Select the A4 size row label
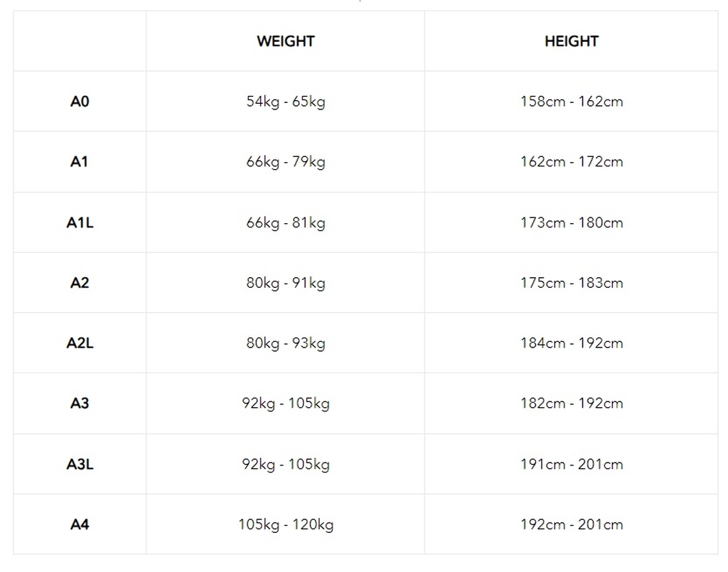This screenshot has width=728, height=572. (x=80, y=524)
